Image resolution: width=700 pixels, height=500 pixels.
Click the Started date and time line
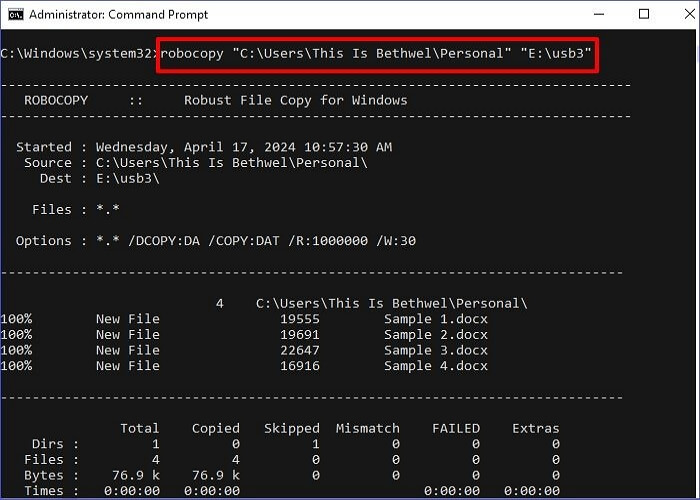pos(204,147)
